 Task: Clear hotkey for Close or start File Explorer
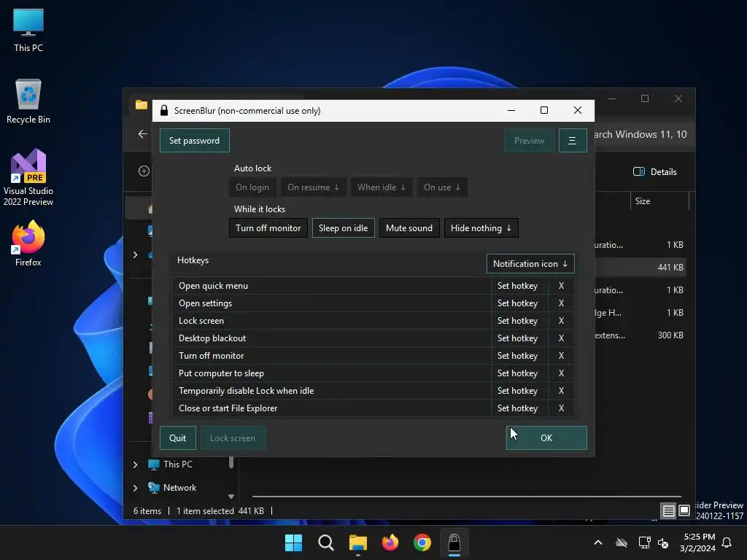tap(561, 408)
